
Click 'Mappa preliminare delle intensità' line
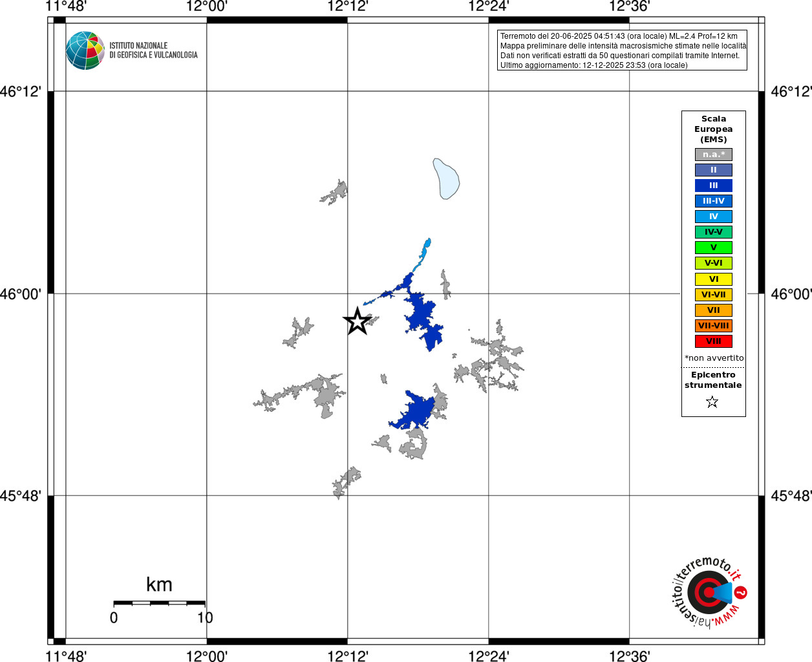(x=623, y=46)
